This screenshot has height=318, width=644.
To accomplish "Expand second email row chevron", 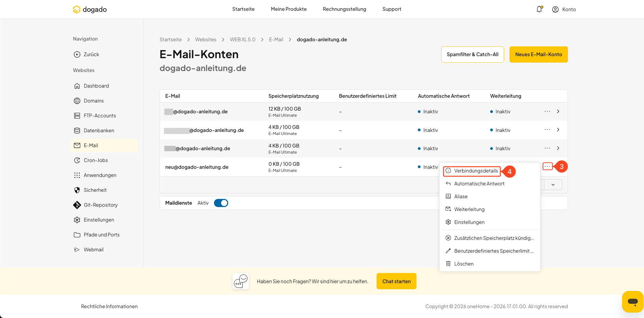I will click(558, 130).
